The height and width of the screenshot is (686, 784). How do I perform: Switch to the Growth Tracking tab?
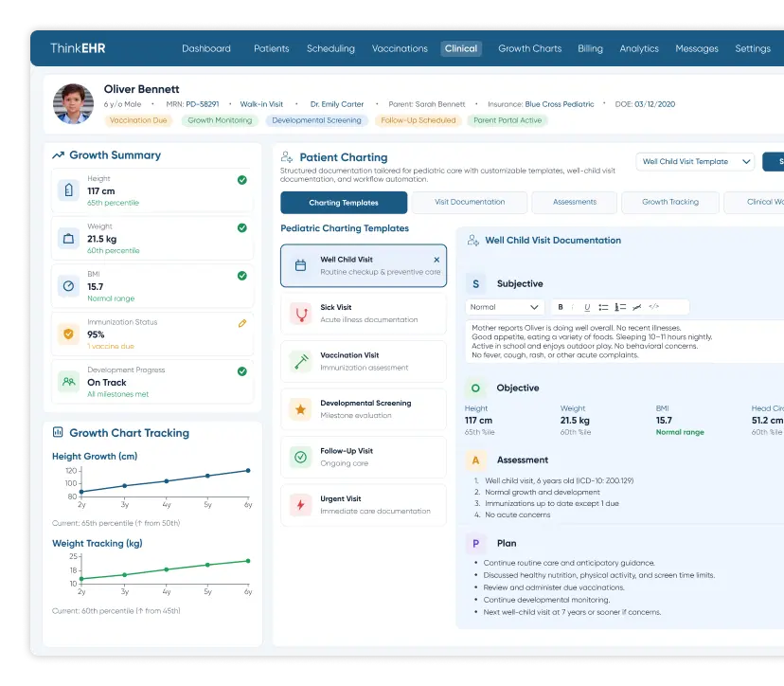670,202
